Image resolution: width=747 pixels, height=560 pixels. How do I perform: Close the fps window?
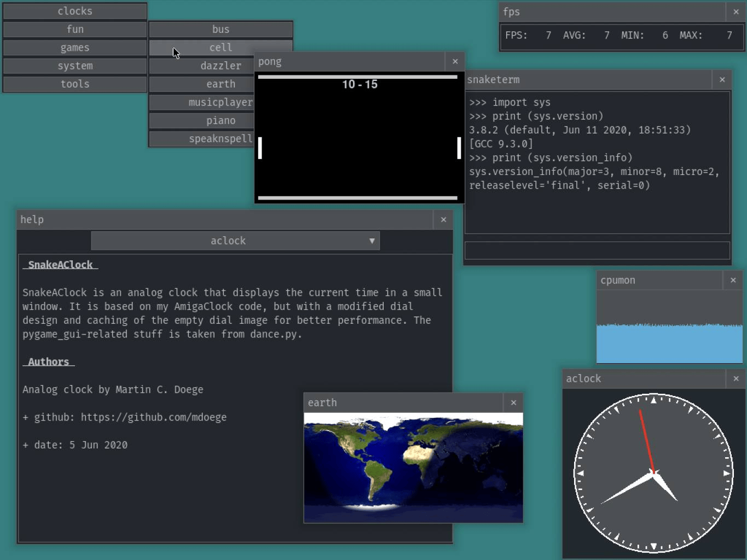(x=736, y=11)
